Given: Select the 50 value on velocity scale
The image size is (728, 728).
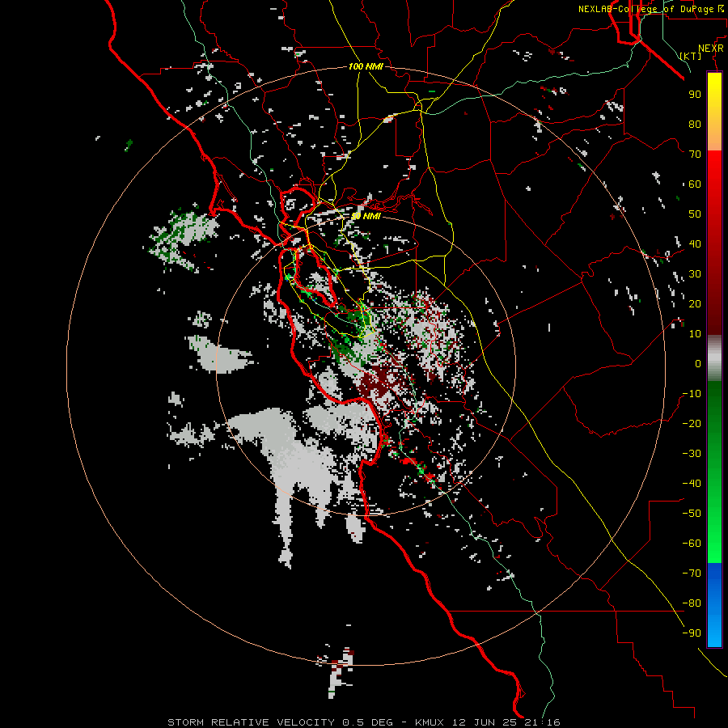Looking at the screenshot, I should (695, 214).
